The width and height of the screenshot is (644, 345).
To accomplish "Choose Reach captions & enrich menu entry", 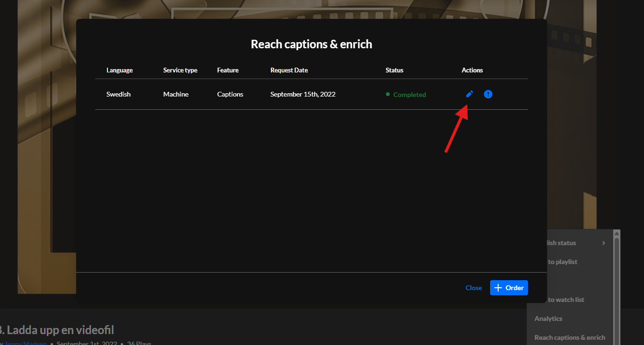I will click(x=570, y=337).
